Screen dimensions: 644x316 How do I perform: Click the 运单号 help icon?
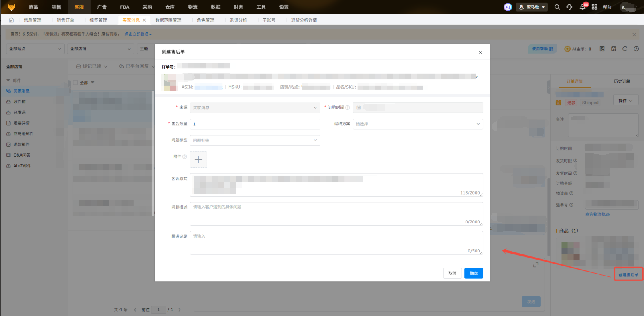coord(571,205)
